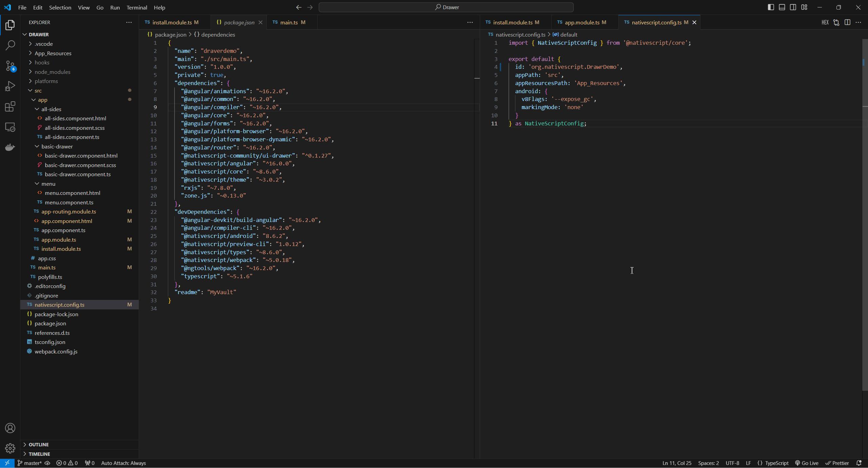Click the Manage gear icon
Screen dimensions: 868x468
pyautogui.click(x=10, y=448)
